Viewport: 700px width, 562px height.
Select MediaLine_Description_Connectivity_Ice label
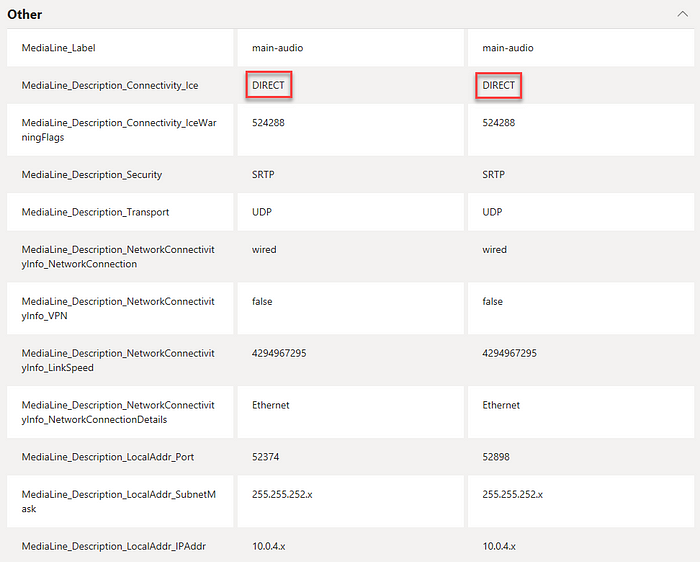(110, 85)
